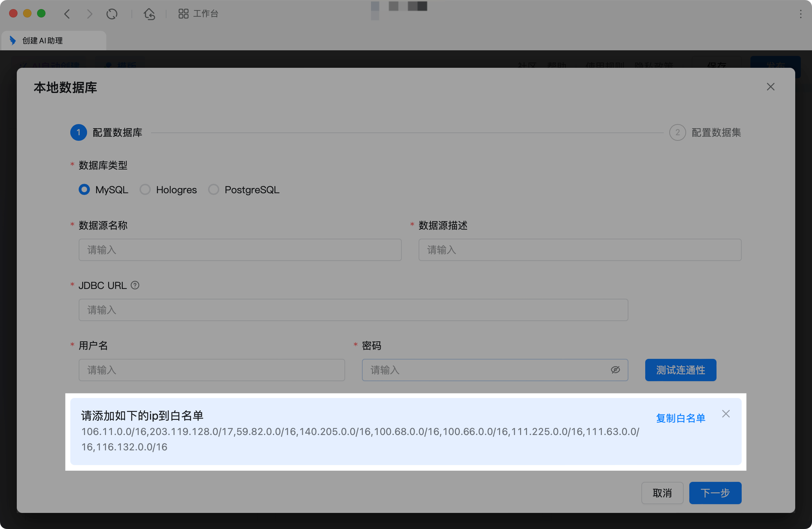Click the home refresh icon
This screenshot has width=812, height=529.
click(x=149, y=14)
